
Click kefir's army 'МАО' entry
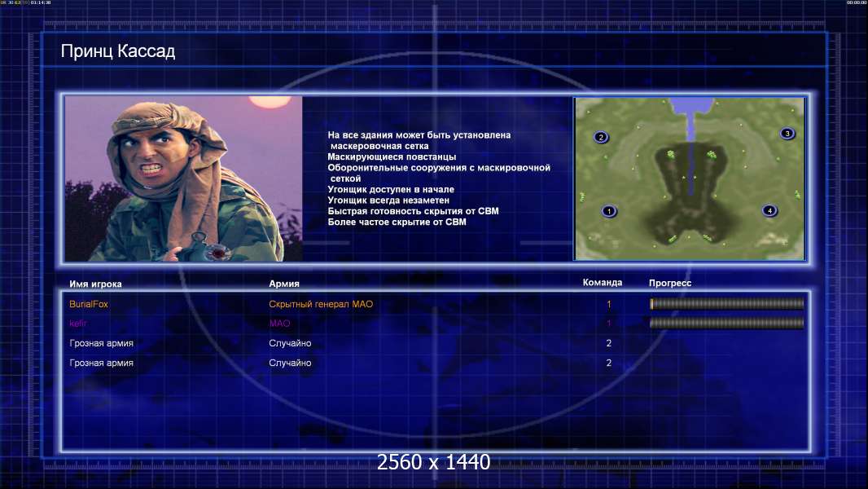click(x=279, y=324)
